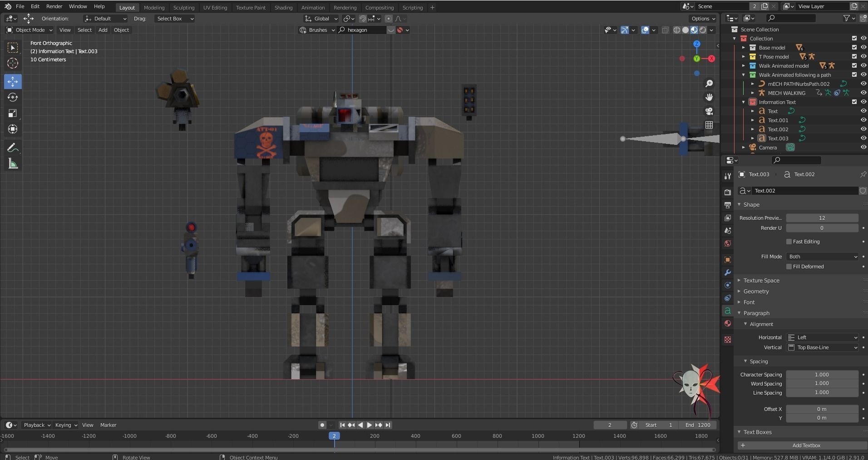Select the Annotate tool
This screenshot has height=460, width=868.
point(12,147)
